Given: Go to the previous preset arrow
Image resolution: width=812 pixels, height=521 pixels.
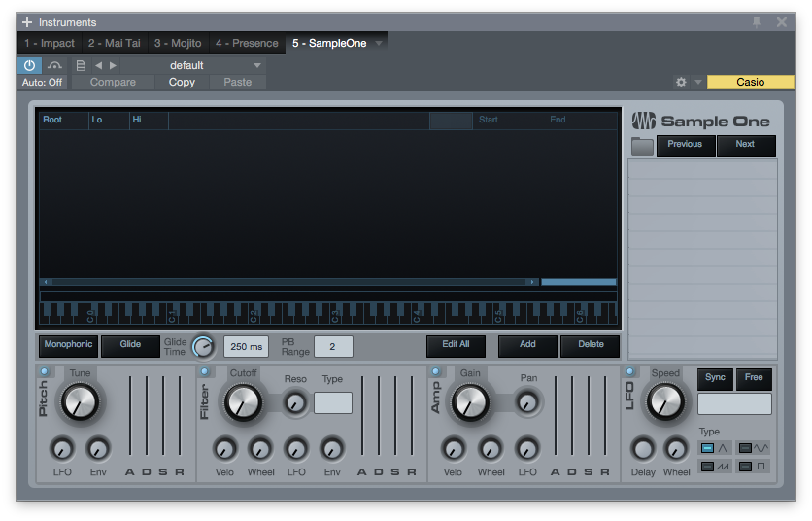Looking at the screenshot, I should click(98, 65).
